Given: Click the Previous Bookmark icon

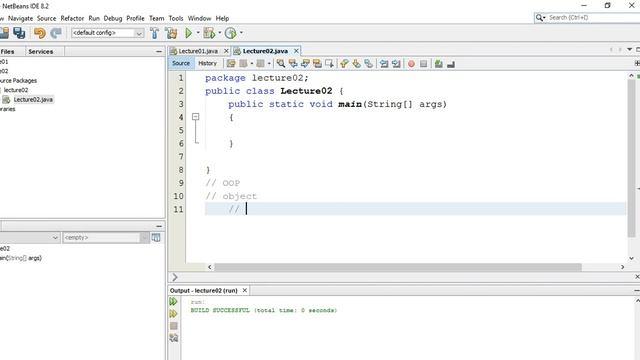Looking at the screenshot, I should (344, 64).
